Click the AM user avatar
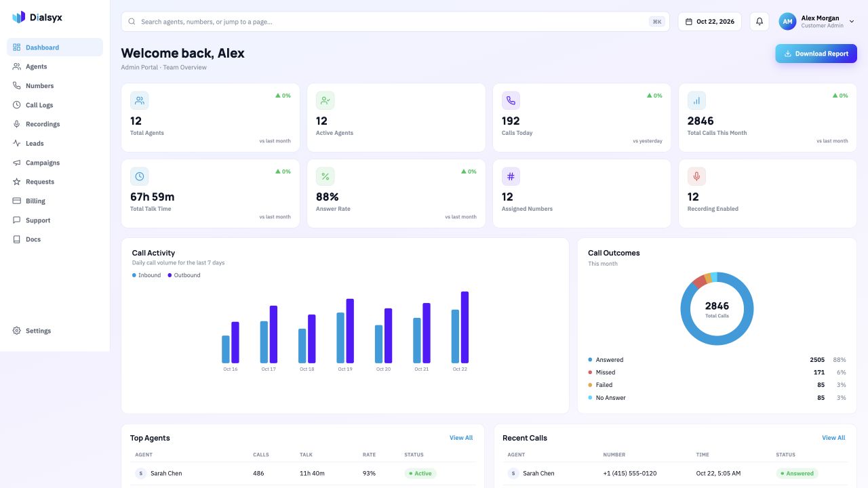 (787, 22)
